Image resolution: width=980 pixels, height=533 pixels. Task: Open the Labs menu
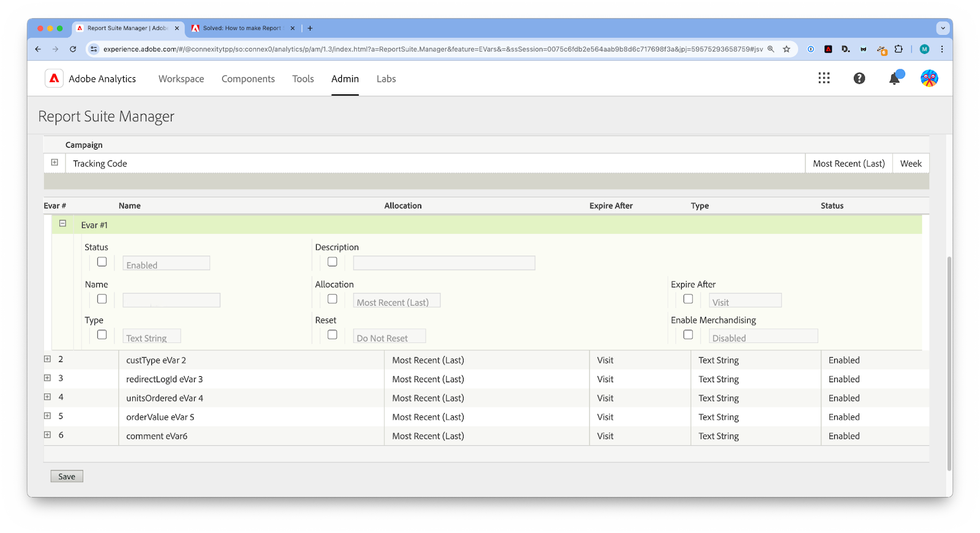coord(386,78)
